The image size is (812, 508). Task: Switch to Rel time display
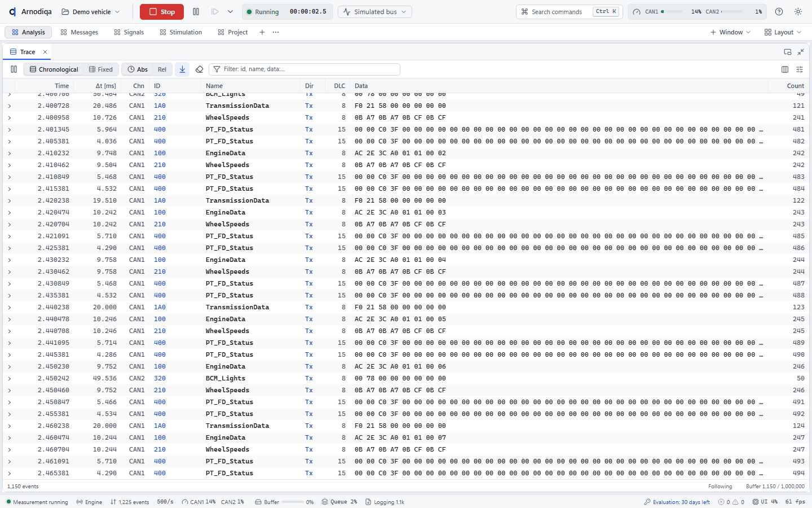click(x=162, y=69)
